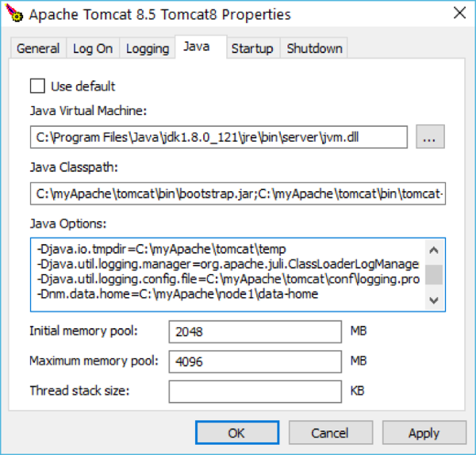
Task: Click the Tomcat feather icon in title bar
Action: click(x=13, y=13)
